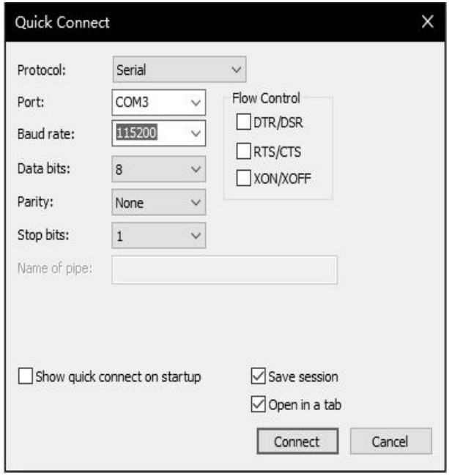The width and height of the screenshot is (449, 476).
Task: Enable DTR/DSR flow control
Action: tap(244, 123)
